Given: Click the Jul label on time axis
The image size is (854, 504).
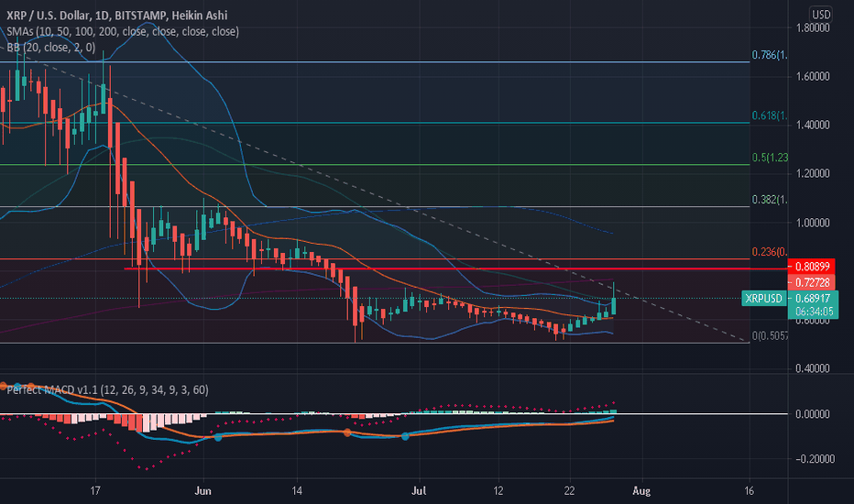Looking at the screenshot, I should click(418, 491).
